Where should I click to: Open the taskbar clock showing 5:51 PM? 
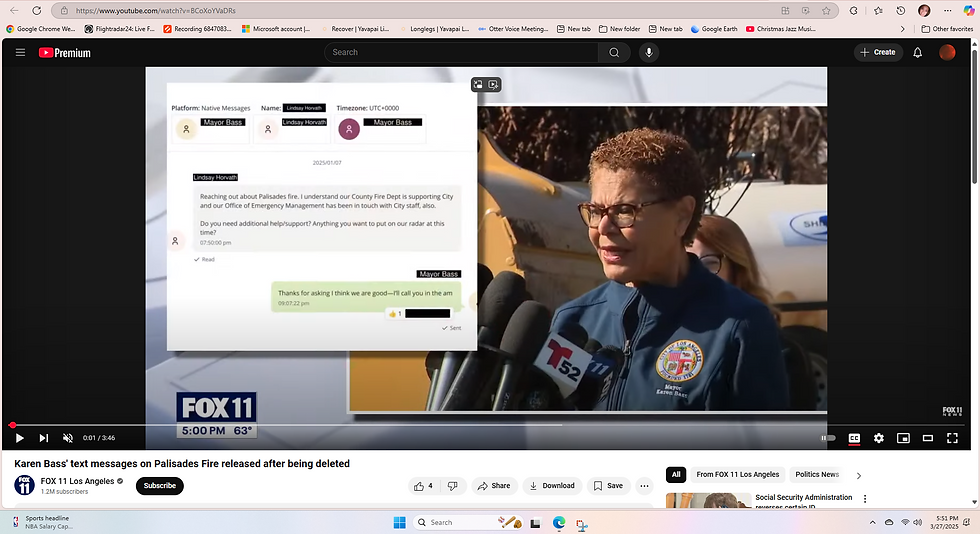(944, 522)
